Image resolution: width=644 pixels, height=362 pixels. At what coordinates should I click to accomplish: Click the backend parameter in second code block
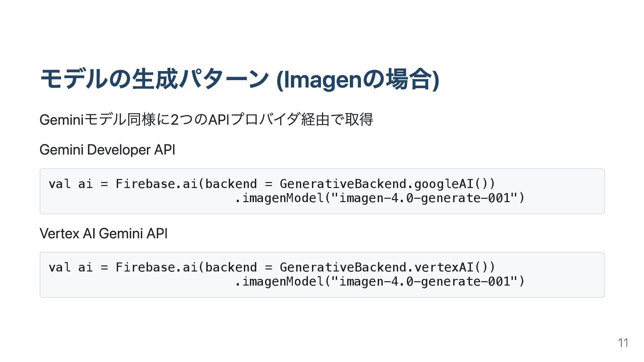click(x=231, y=267)
